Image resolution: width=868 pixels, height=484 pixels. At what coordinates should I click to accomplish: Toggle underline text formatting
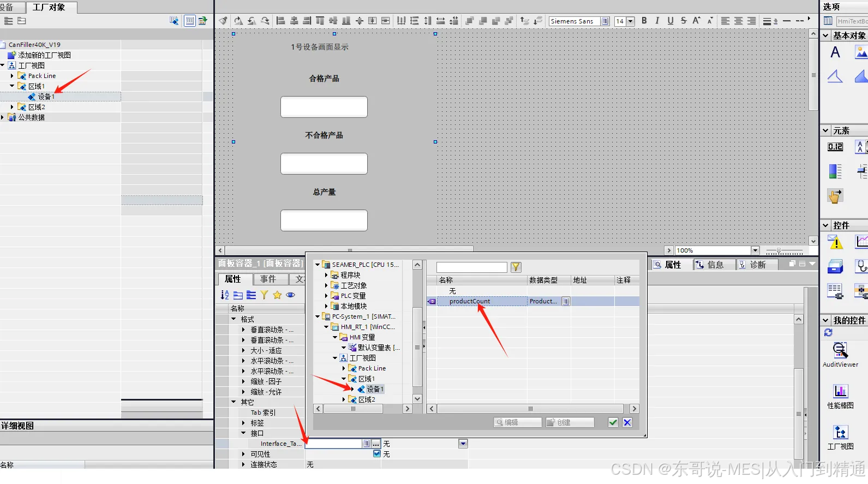671,21
